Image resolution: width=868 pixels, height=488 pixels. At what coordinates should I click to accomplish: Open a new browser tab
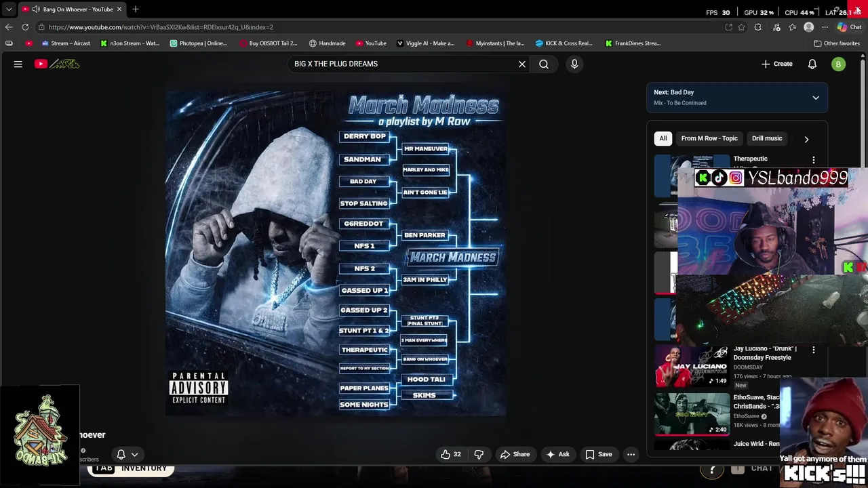pos(136,9)
